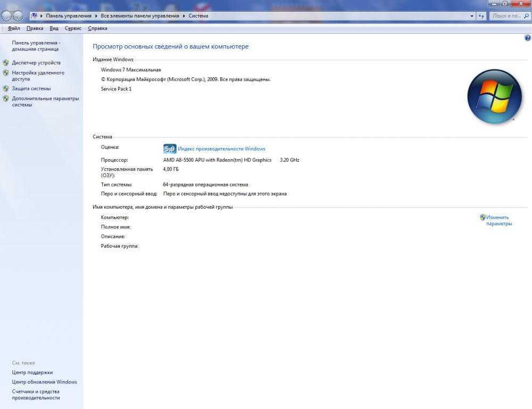Click shield icon next to Диспетчер устройств

[x=6, y=62]
